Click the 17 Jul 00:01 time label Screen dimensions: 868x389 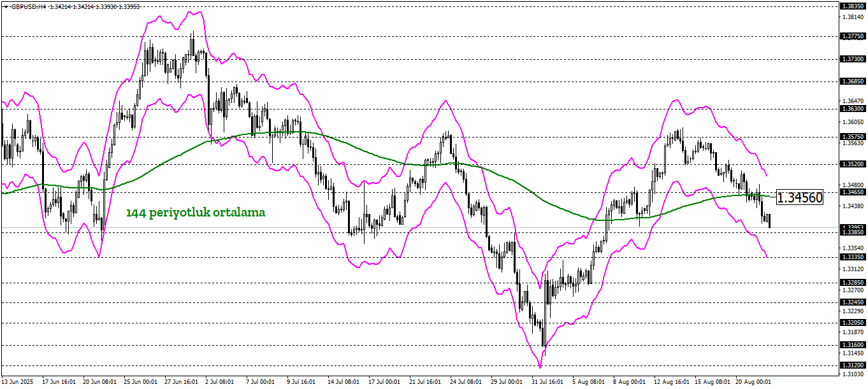385,382
